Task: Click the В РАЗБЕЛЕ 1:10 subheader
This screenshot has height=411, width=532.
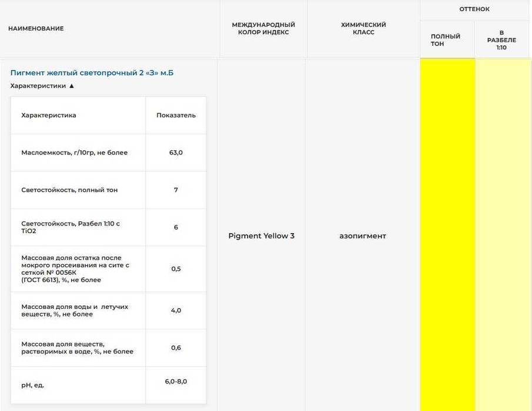Action: (501, 40)
